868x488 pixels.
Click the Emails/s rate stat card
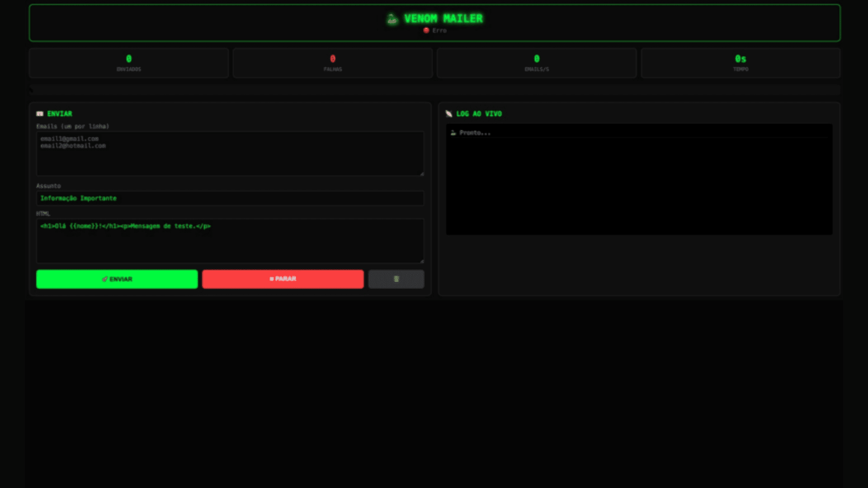(537, 63)
